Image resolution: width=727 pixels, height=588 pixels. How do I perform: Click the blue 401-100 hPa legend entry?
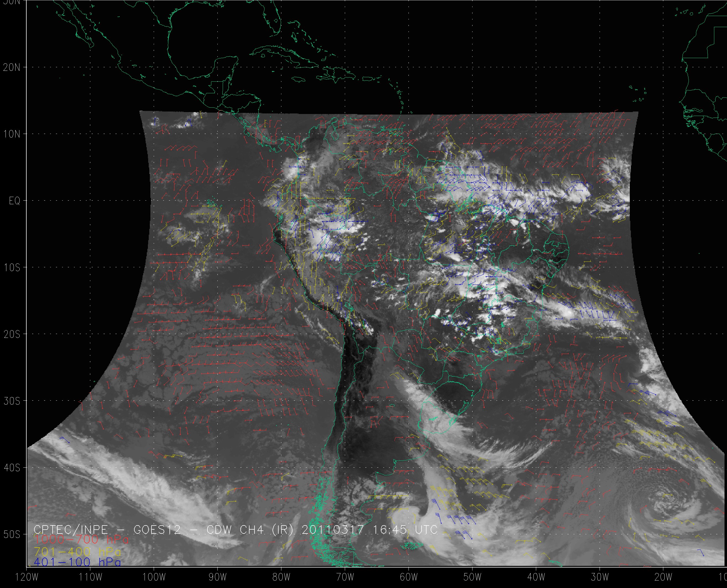click(x=77, y=562)
